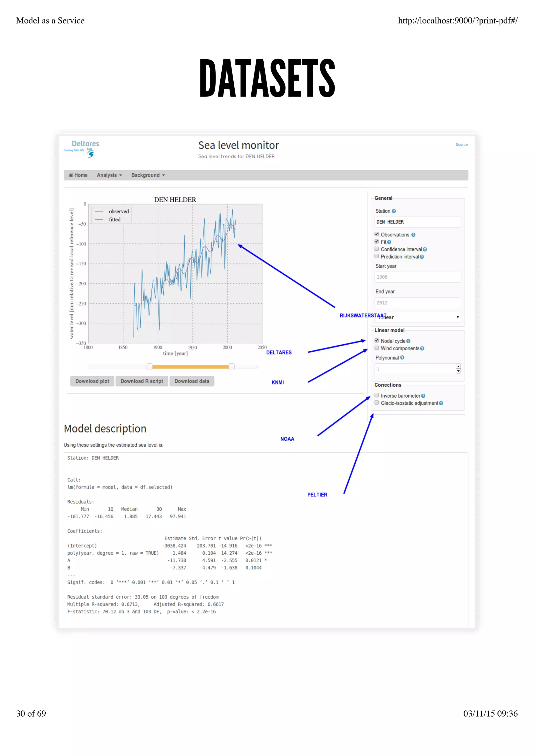Click the 'fitted' legend entry

click(x=108, y=220)
